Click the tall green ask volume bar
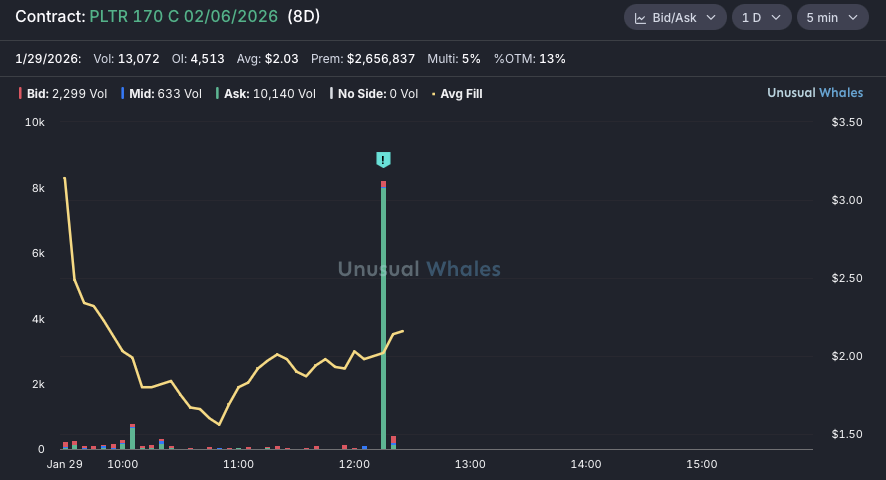The width and height of the screenshot is (886, 480). click(x=384, y=318)
